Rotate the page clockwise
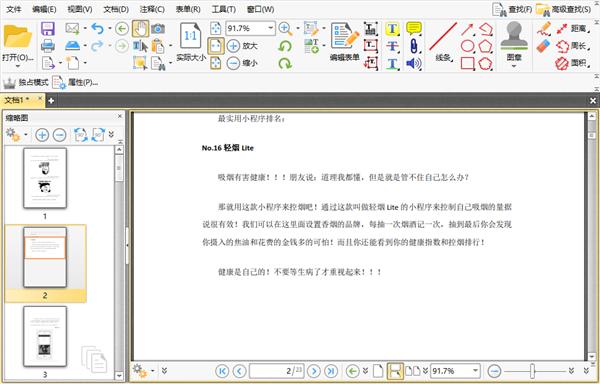600x384 pixels. (x=285, y=63)
